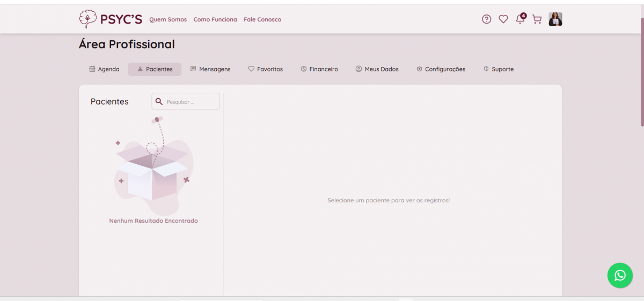Open the Financeiro tab

point(319,69)
